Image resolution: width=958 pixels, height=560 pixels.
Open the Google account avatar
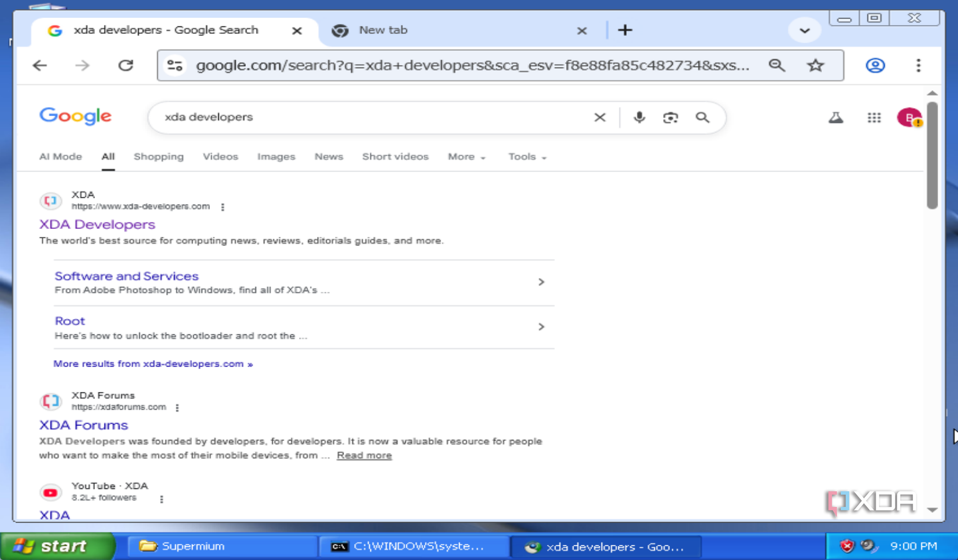click(x=909, y=117)
